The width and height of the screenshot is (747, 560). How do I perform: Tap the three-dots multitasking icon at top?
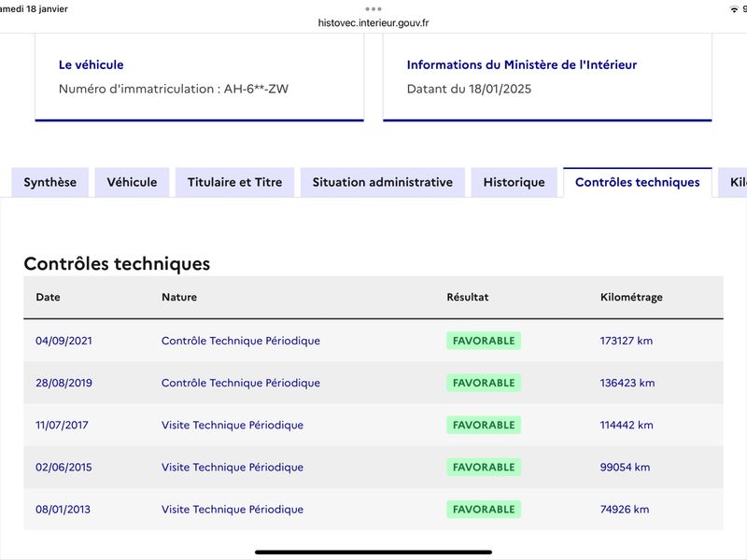(x=373, y=8)
